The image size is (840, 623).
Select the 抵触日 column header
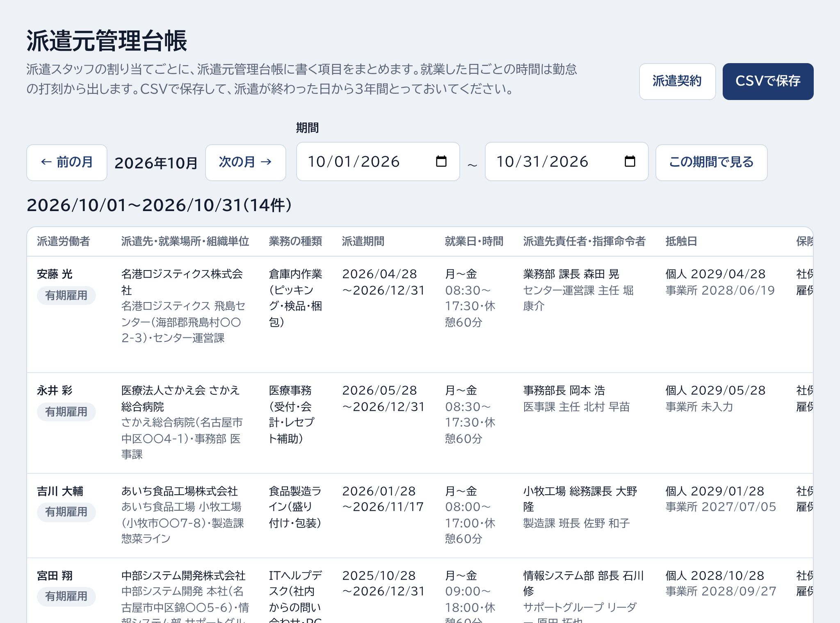tap(681, 241)
